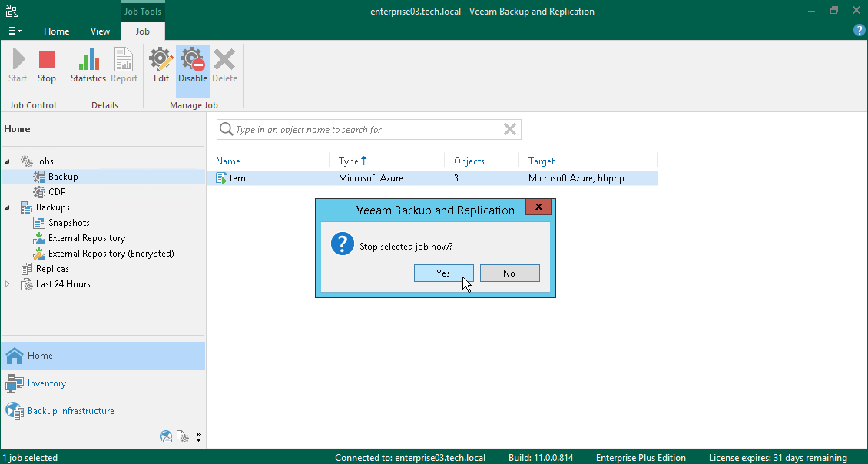Clear the search box with X
The height and width of the screenshot is (464, 868).
[x=510, y=130]
